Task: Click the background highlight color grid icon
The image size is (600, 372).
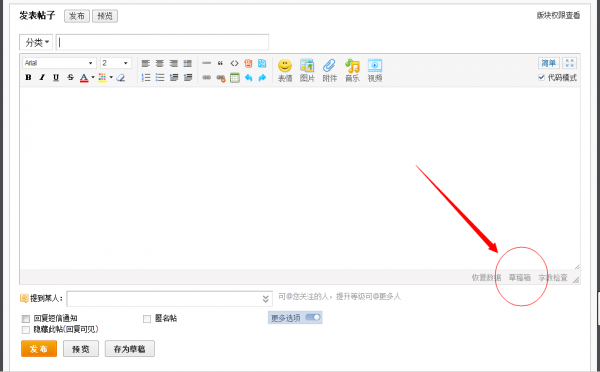Action: (x=102, y=78)
